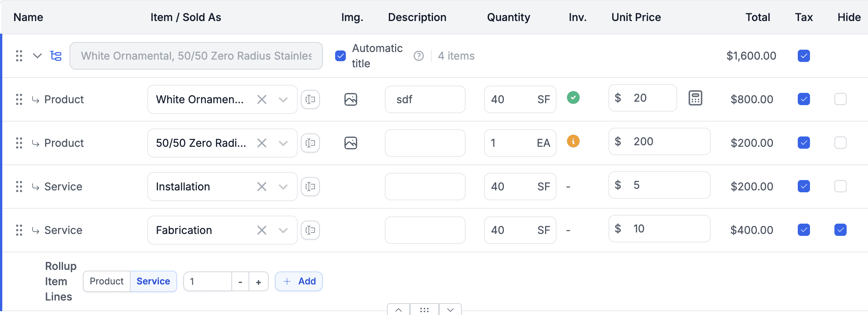Click green inventory check status icon
This screenshot has width=868, height=315.
[x=573, y=98]
